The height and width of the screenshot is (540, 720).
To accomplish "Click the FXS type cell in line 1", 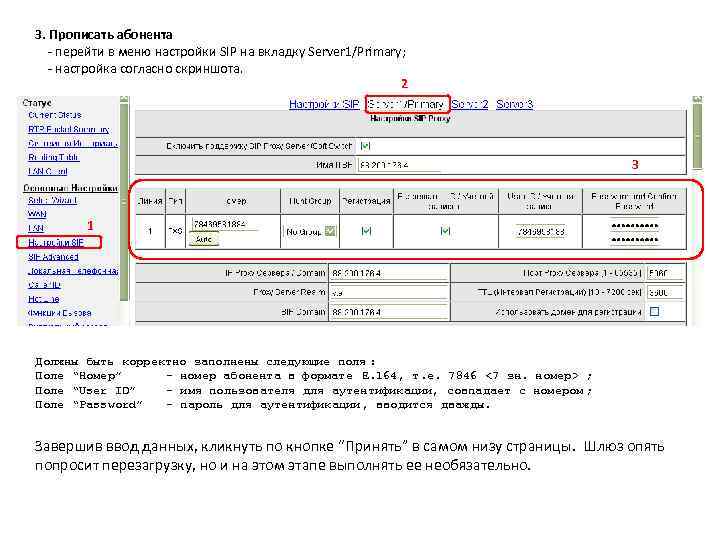I will [x=175, y=231].
